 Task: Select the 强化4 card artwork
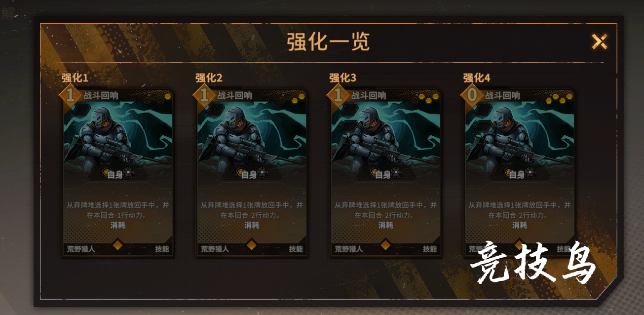click(520, 133)
